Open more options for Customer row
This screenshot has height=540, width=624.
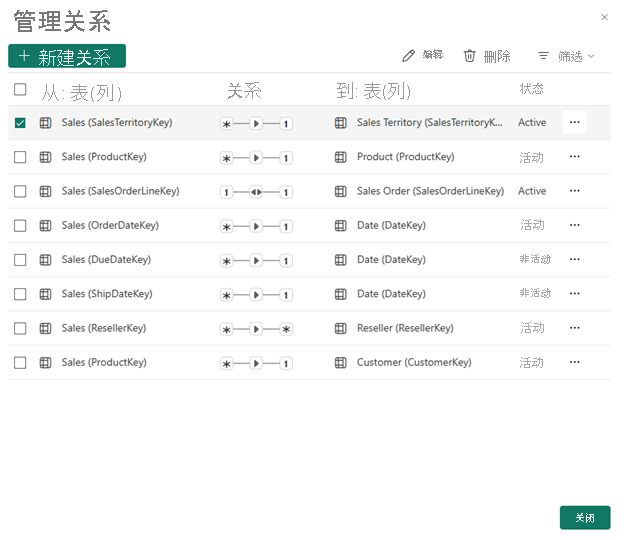pyautogui.click(x=574, y=362)
